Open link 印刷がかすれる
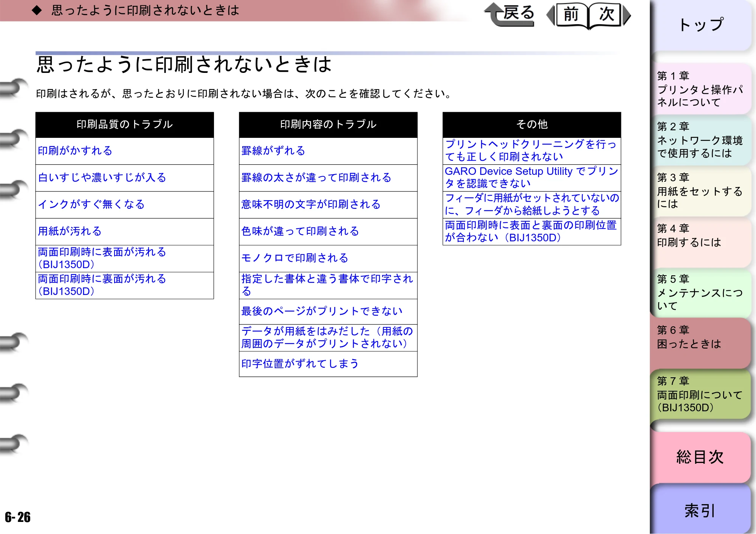Image resolution: width=756 pixels, height=534 pixels. coord(75,151)
